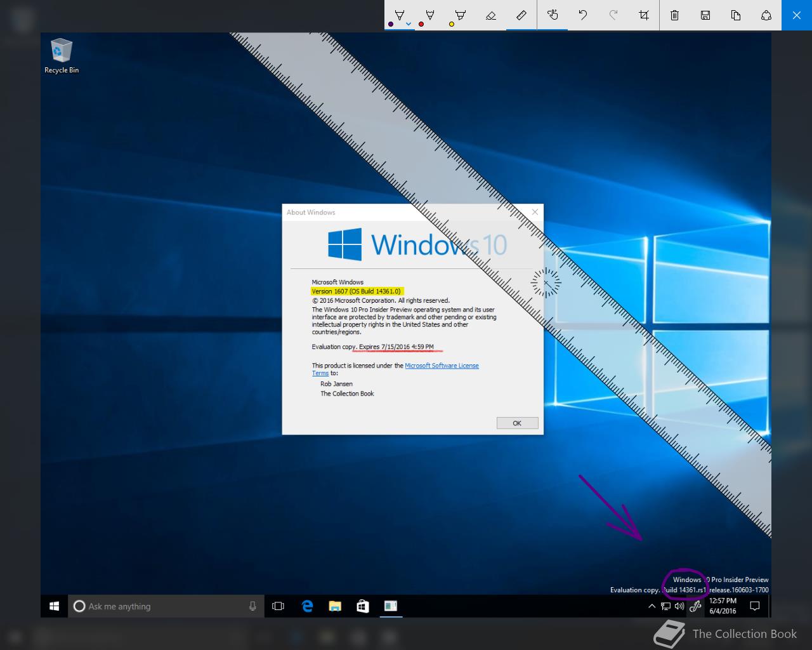
Task: Undo the last ink stroke
Action: (583, 15)
